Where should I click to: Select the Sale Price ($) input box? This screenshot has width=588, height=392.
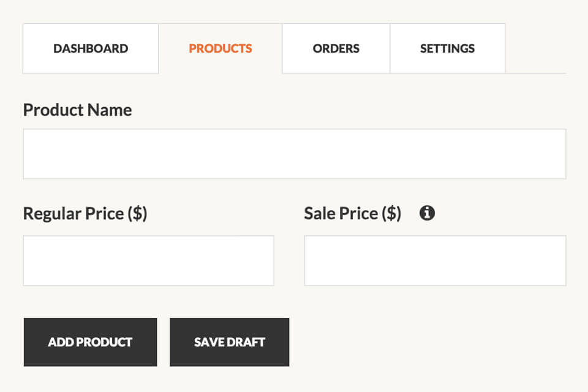tap(435, 260)
